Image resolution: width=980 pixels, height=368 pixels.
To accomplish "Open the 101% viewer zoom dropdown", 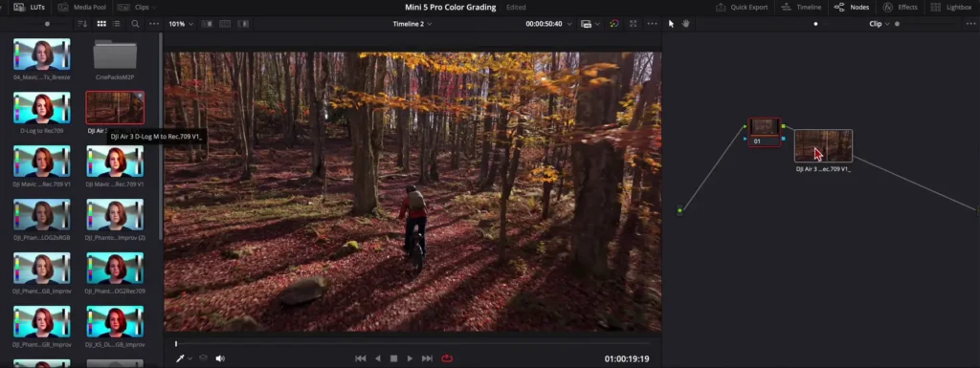I will pos(181,24).
